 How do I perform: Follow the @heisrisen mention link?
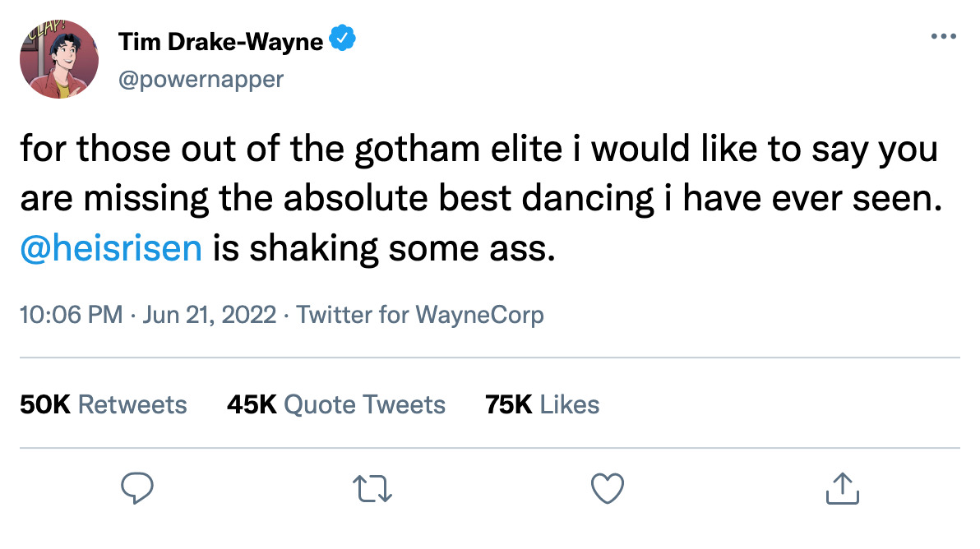pos(110,247)
